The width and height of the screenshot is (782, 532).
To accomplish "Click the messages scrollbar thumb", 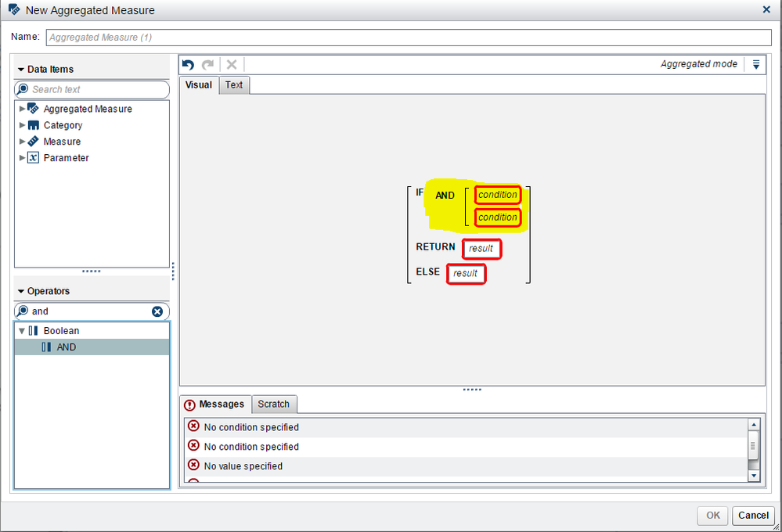I will point(754,446).
